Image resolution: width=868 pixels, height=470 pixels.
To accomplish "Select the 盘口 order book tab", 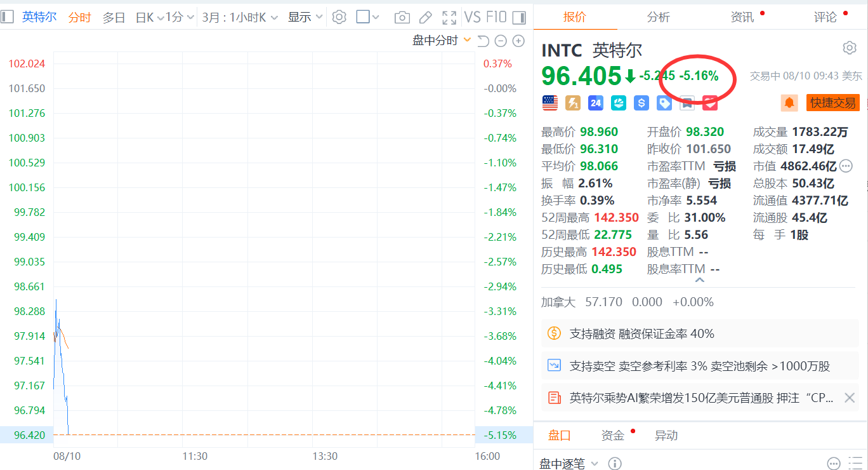I will (560, 435).
